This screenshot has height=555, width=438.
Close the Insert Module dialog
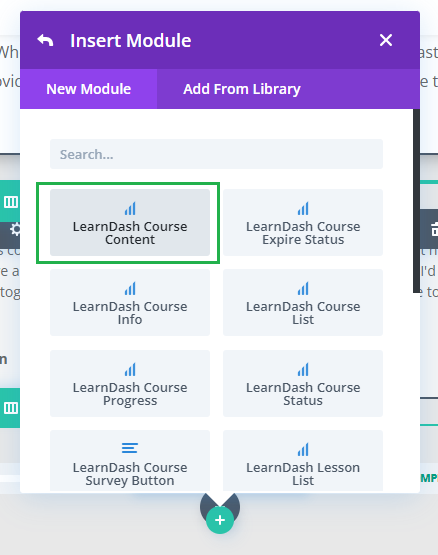386,40
